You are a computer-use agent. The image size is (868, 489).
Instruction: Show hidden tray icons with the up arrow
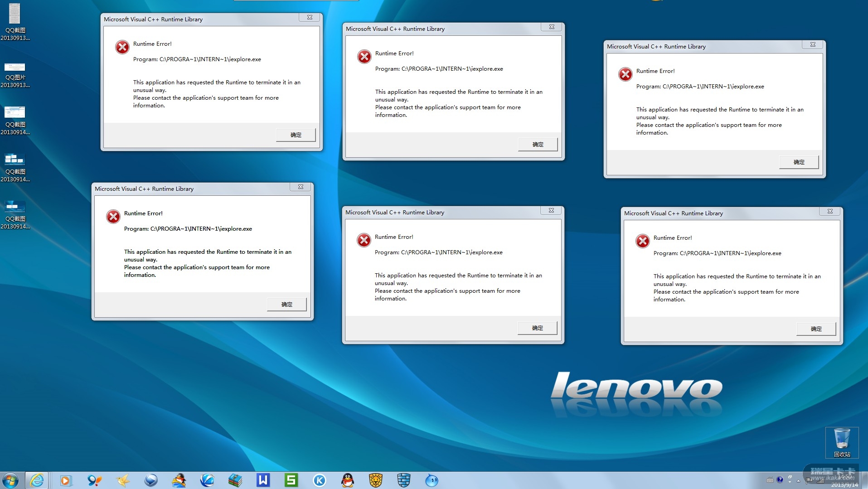799,481
